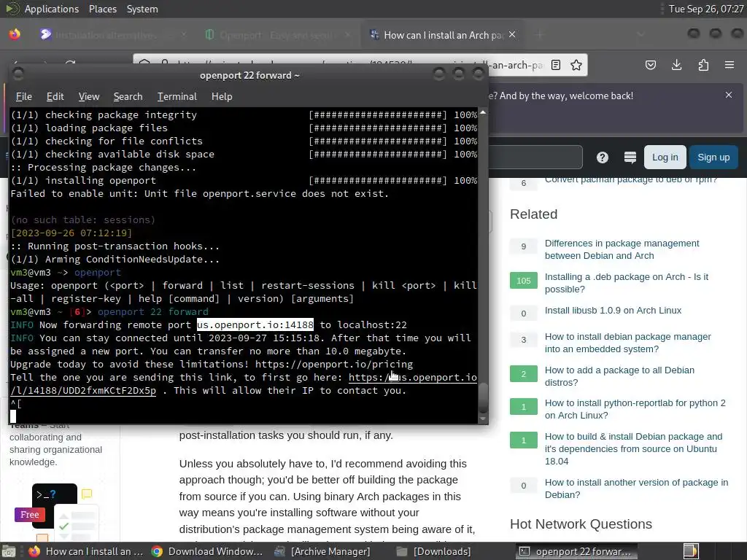The image size is (747, 560).
Task: Open 'How to install debian package manager' link
Action: [627, 343]
